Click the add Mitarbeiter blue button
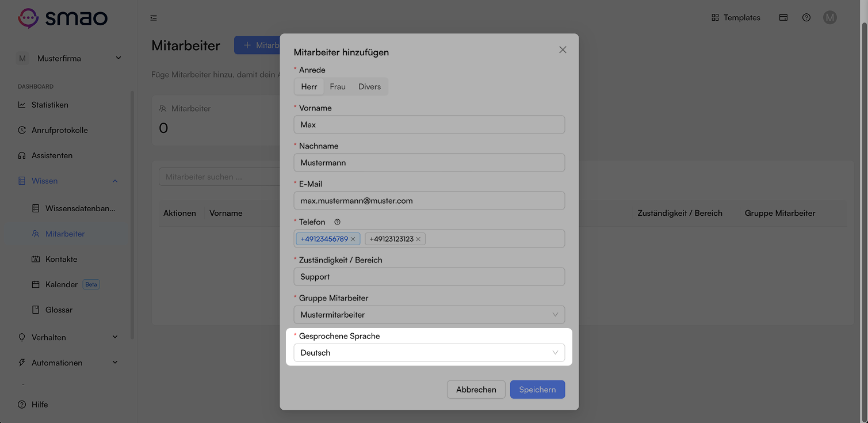This screenshot has width=868, height=423. pos(257,45)
